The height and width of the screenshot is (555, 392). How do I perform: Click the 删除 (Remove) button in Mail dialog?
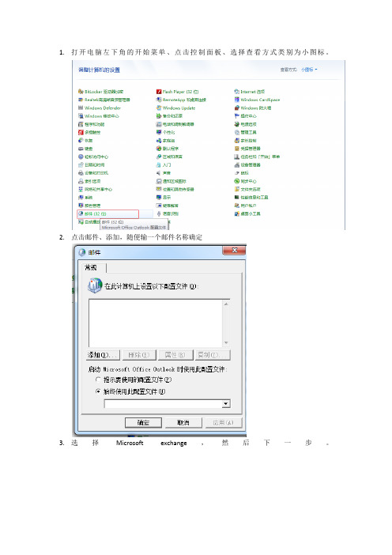pyautogui.click(x=139, y=355)
